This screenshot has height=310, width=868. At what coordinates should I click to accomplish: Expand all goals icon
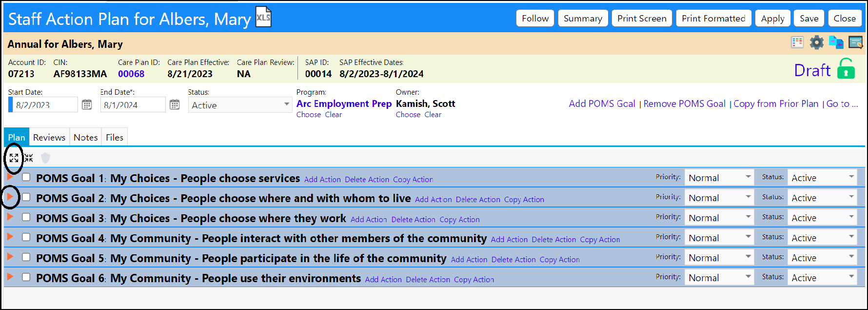point(14,158)
